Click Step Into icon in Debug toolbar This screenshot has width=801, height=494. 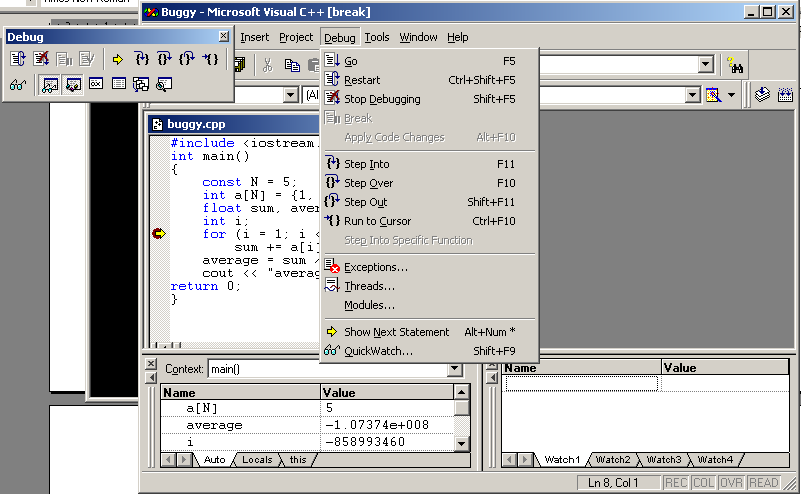point(142,59)
